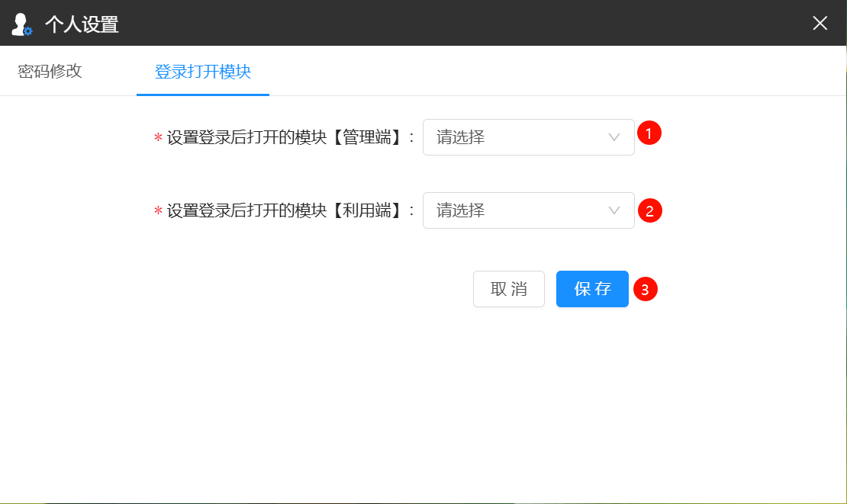The height and width of the screenshot is (504, 847).
Task: Click the red number 2 badge
Action: pyautogui.click(x=649, y=210)
